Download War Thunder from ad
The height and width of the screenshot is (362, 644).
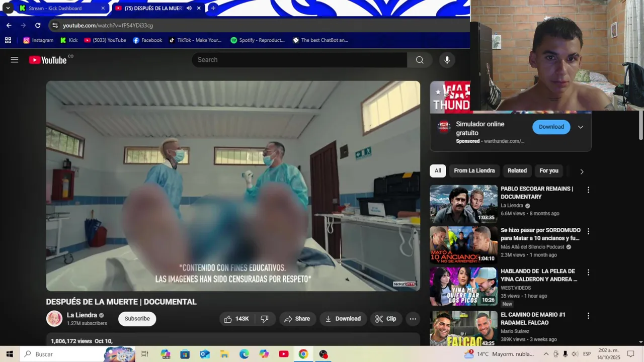[x=551, y=127]
